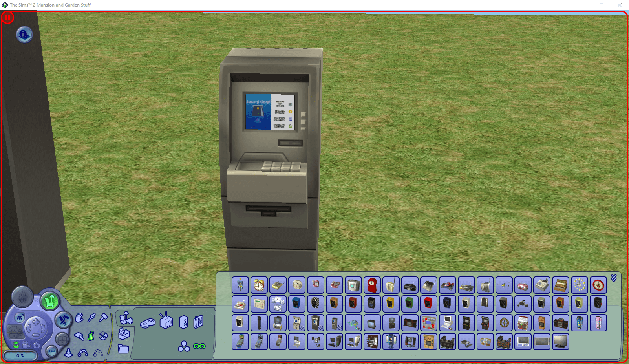Select the Hand tool
Screen dimensions: 629x364
[x=79, y=317]
